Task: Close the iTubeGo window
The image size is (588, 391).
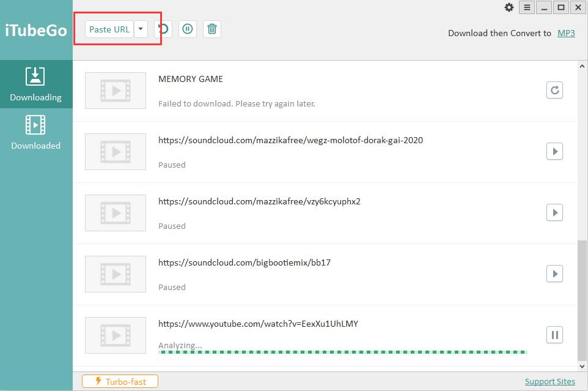Action: [578, 7]
